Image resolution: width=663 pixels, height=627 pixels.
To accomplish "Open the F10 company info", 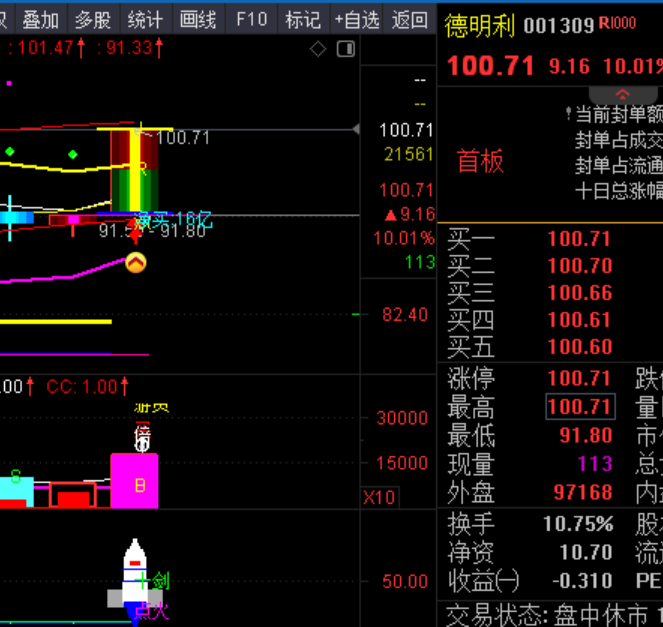I will [x=251, y=19].
